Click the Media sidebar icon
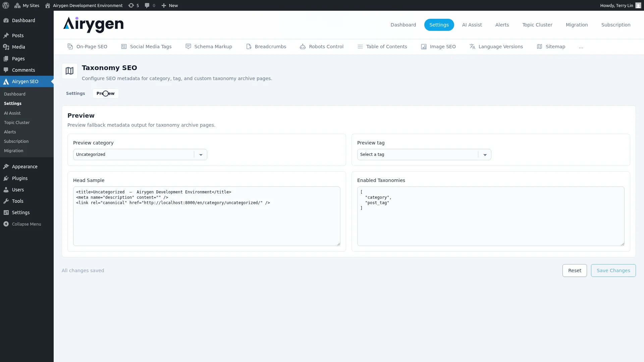This screenshot has width=644, height=362. [x=6, y=47]
